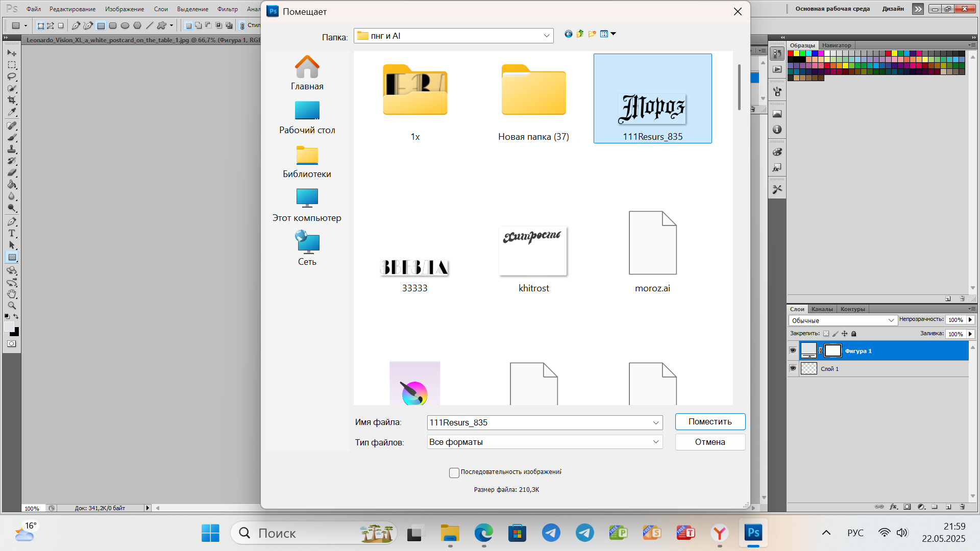Switch to the Каналы tab

pyautogui.click(x=822, y=309)
